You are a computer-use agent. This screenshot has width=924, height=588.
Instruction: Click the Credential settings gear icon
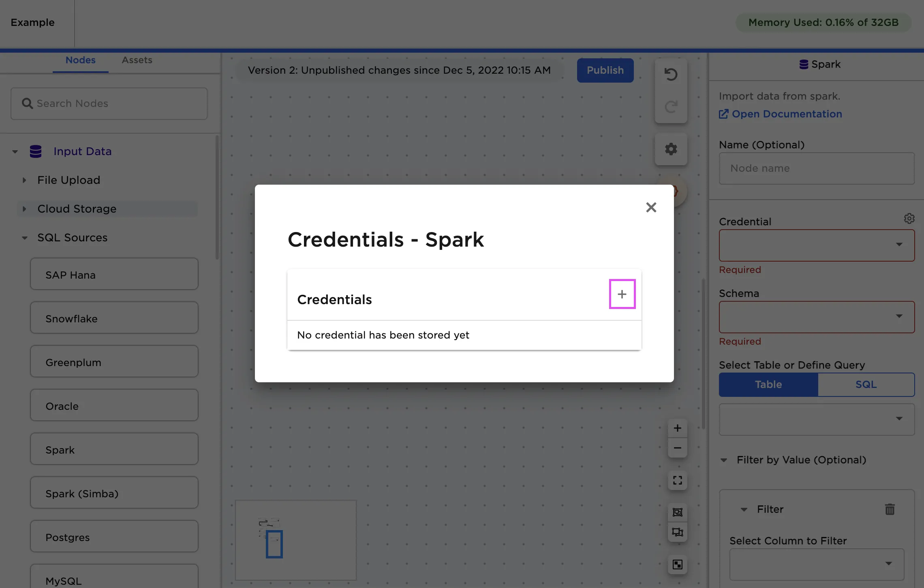[909, 219]
